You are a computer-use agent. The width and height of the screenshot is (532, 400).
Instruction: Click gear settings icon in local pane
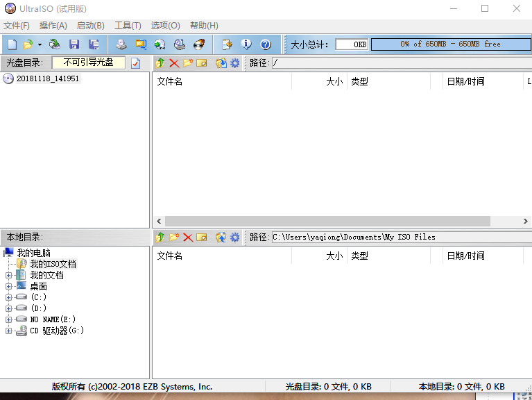[x=234, y=237]
